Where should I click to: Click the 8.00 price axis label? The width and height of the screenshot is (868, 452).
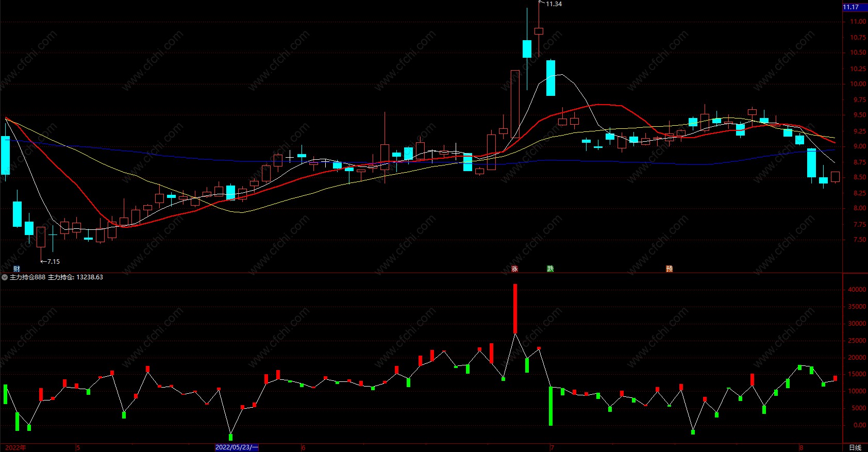(860, 208)
